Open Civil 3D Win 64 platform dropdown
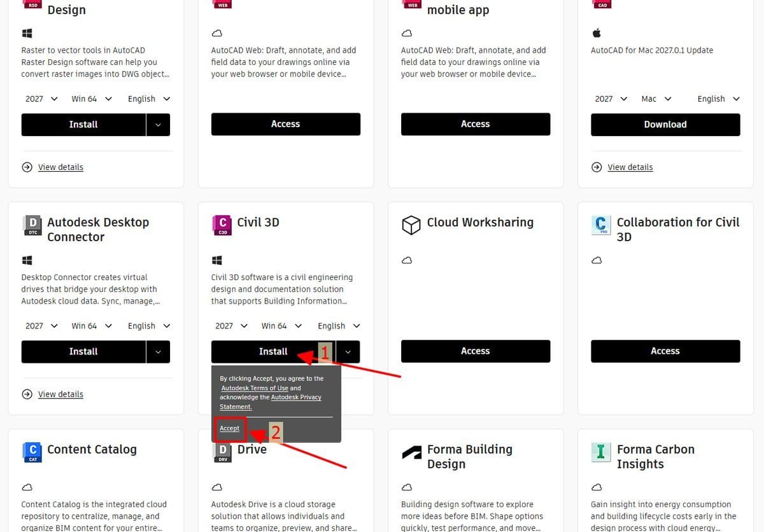 click(281, 326)
